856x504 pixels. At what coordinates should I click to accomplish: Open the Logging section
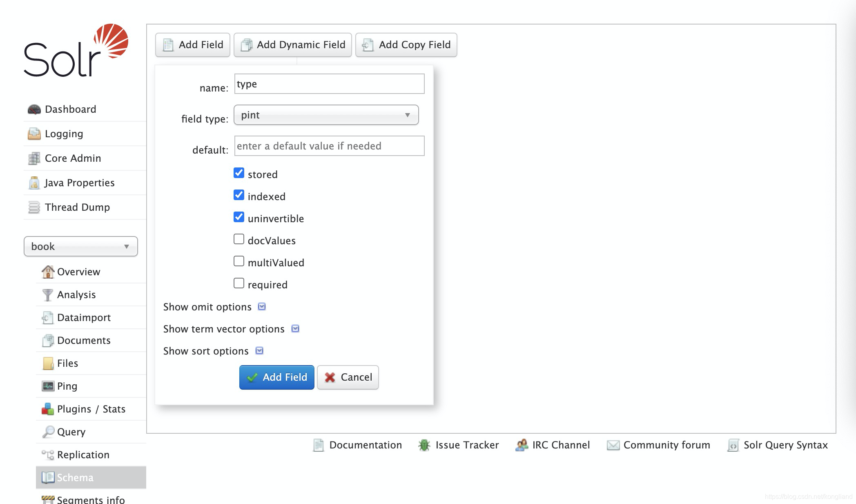(x=64, y=134)
